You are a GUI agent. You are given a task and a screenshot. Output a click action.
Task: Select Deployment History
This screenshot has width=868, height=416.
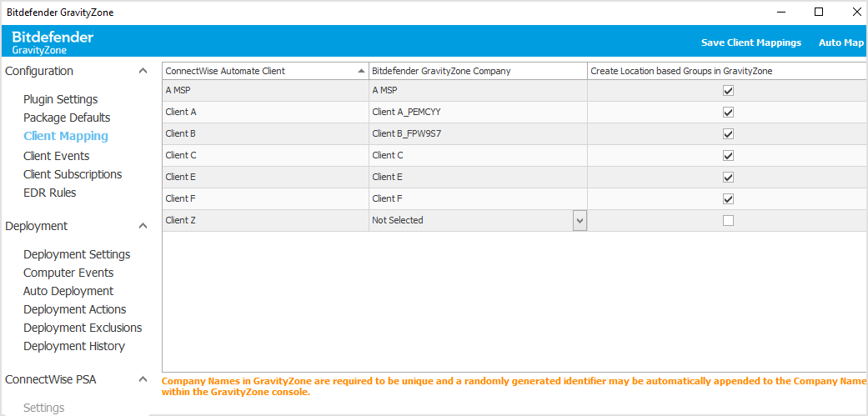tap(74, 346)
